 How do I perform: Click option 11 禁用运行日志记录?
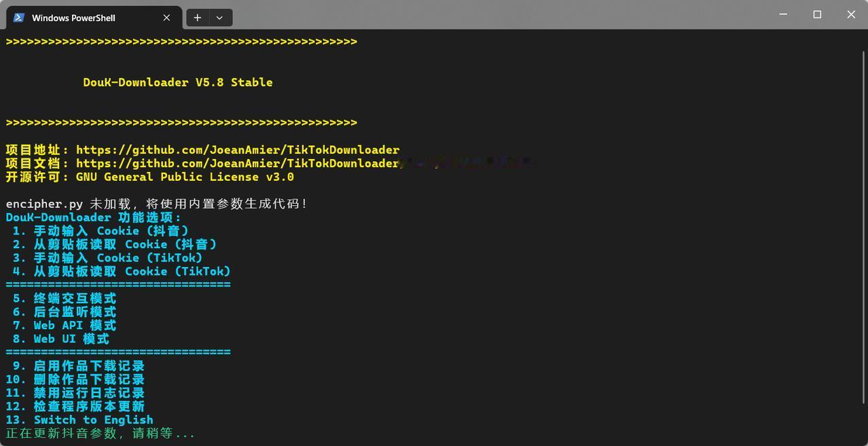[x=75, y=393]
